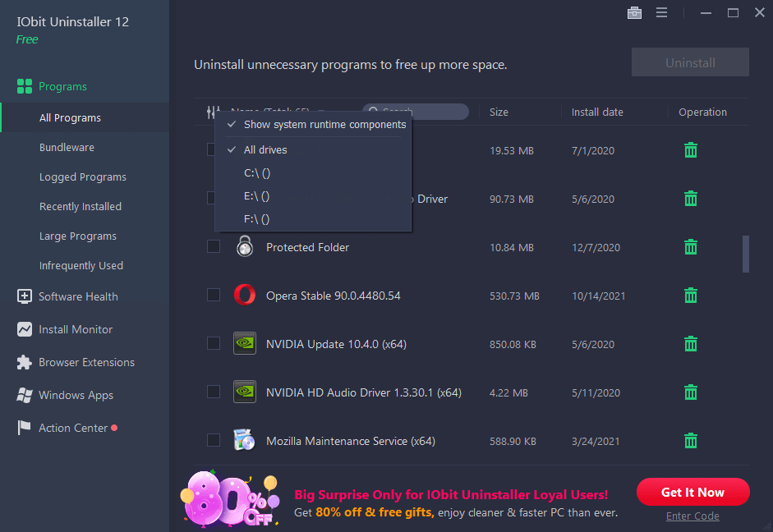Click the toolbox icon in title bar
The image size is (773, 532).
pyautogui.click(x=634, y=12)
